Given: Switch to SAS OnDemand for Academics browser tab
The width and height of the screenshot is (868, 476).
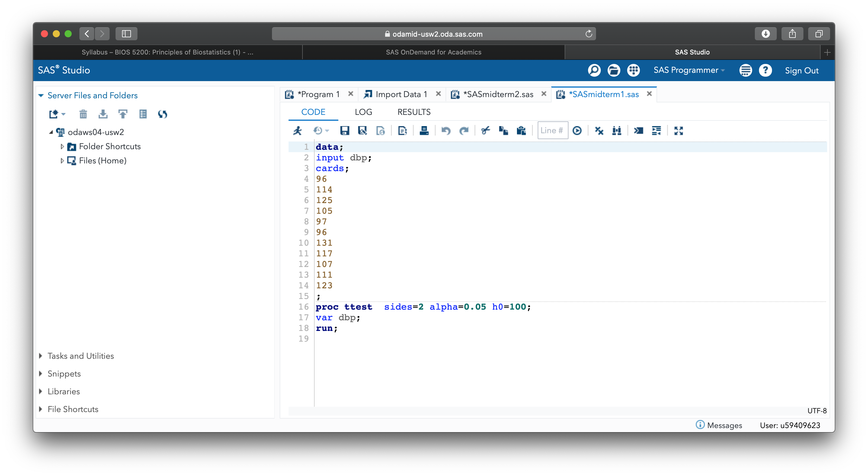Looking at the screenshot, I should (x=433, y=52).
